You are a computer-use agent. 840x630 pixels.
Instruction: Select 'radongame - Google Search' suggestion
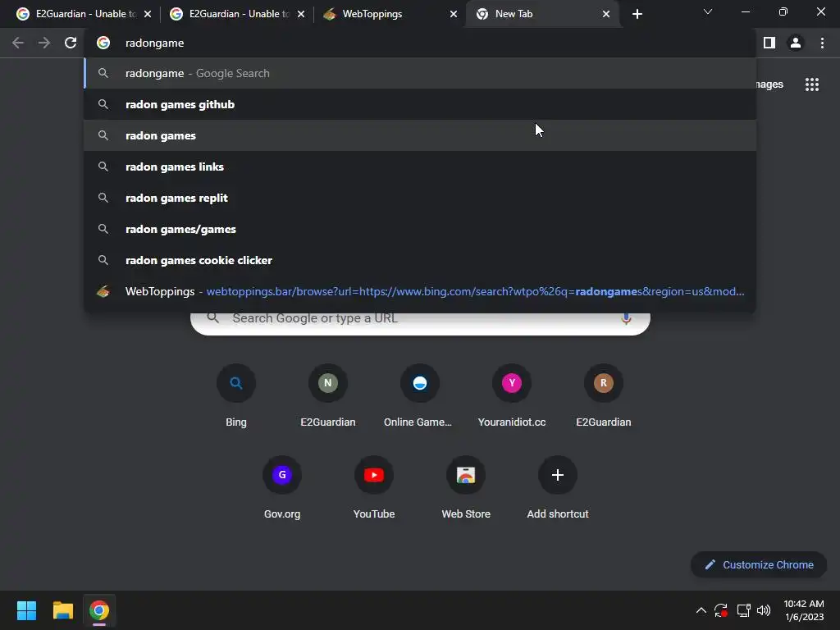coord(420,73)
